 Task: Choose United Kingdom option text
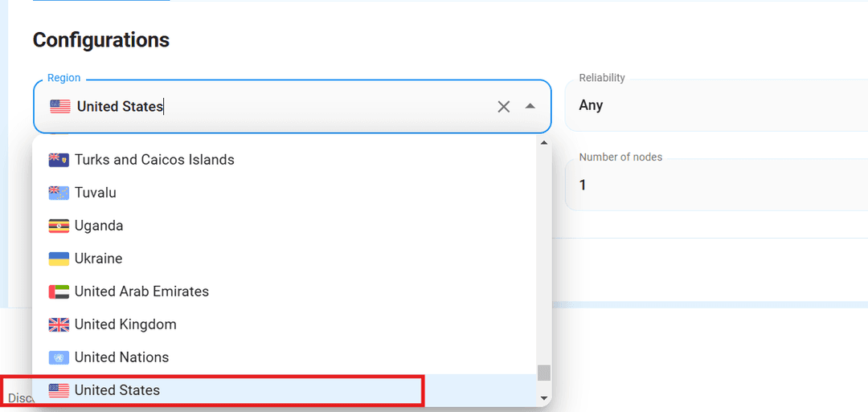pyautogui.click(x=125, y=324)
